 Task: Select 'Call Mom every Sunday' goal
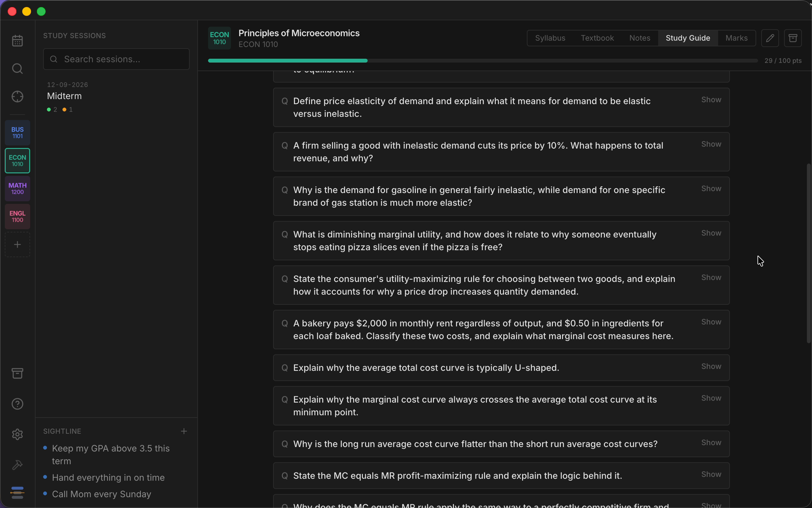101,494
